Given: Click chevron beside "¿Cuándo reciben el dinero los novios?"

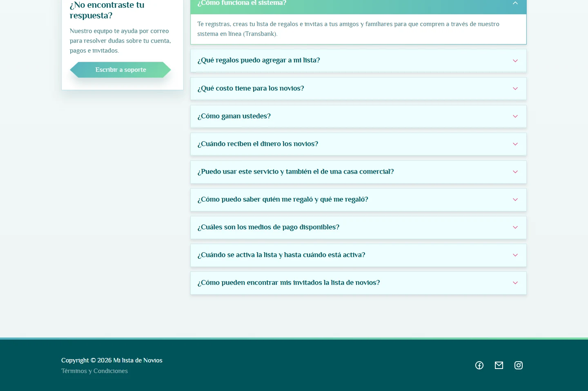Looking at the screenshot, I should (x=515, y=144).
